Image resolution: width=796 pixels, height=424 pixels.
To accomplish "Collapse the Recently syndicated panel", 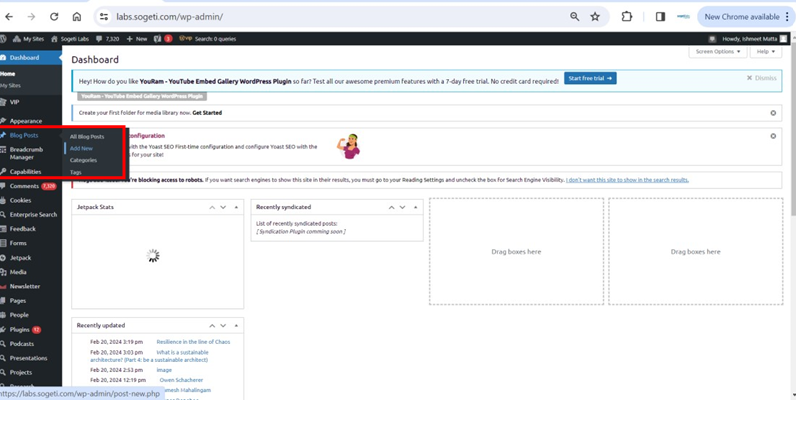I will click(x=415, y=207).
